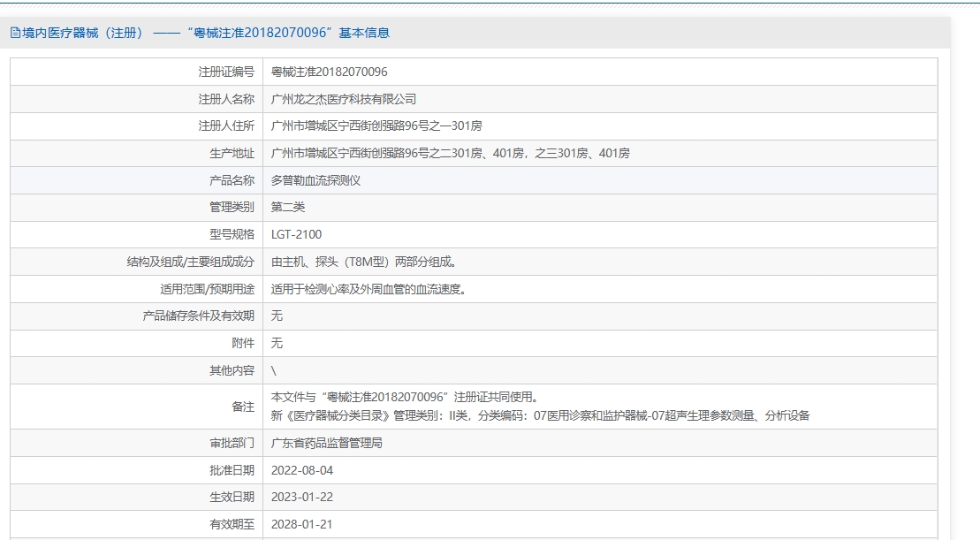Select remark line 本文件与…注册证共同使用
The width and height of the screenshot is (980, 540).
(x=405, y=397)
